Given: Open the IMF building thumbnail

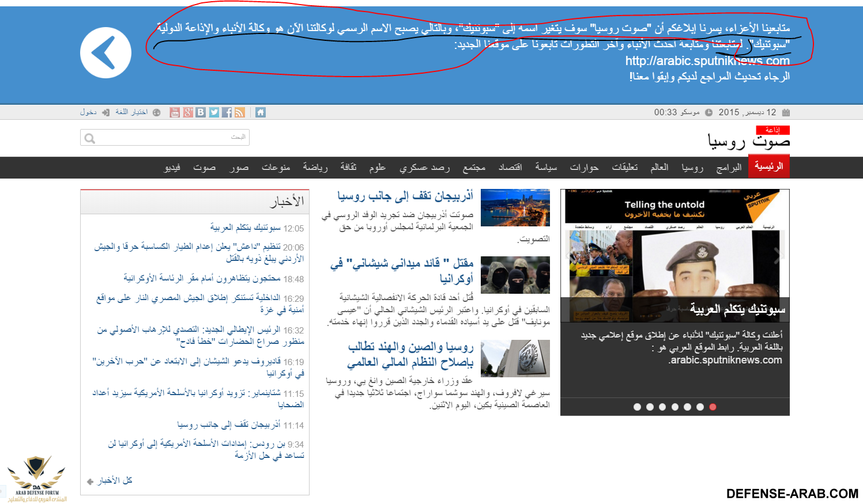Looking at the screenshot, I should [515, 358].
